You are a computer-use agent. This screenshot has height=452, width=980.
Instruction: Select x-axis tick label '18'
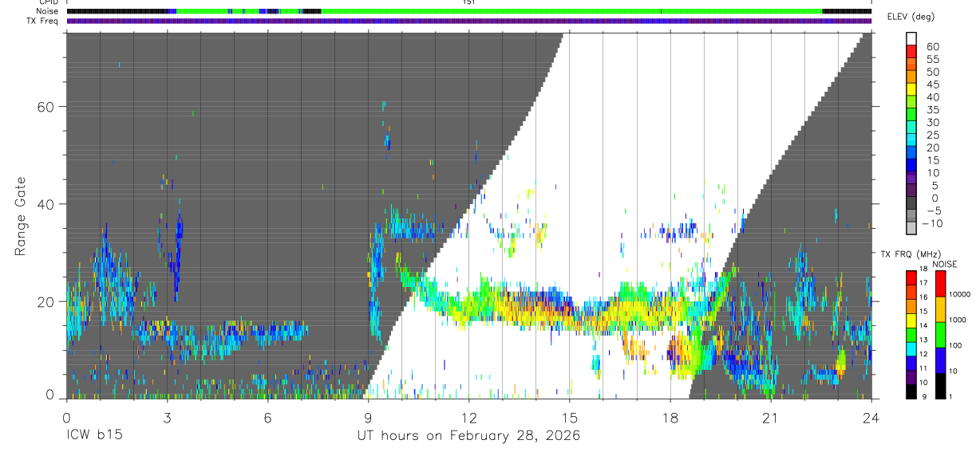[x=670, y=417]
